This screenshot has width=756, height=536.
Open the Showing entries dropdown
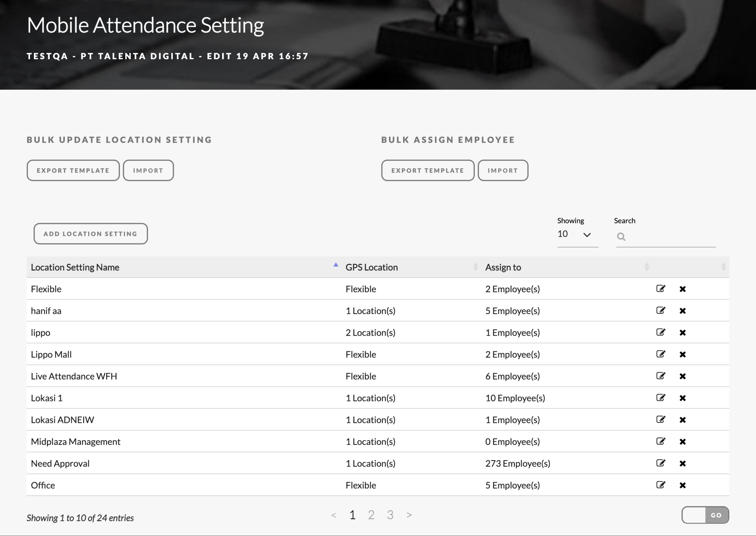pyautogui.click(x=577, y=234)
